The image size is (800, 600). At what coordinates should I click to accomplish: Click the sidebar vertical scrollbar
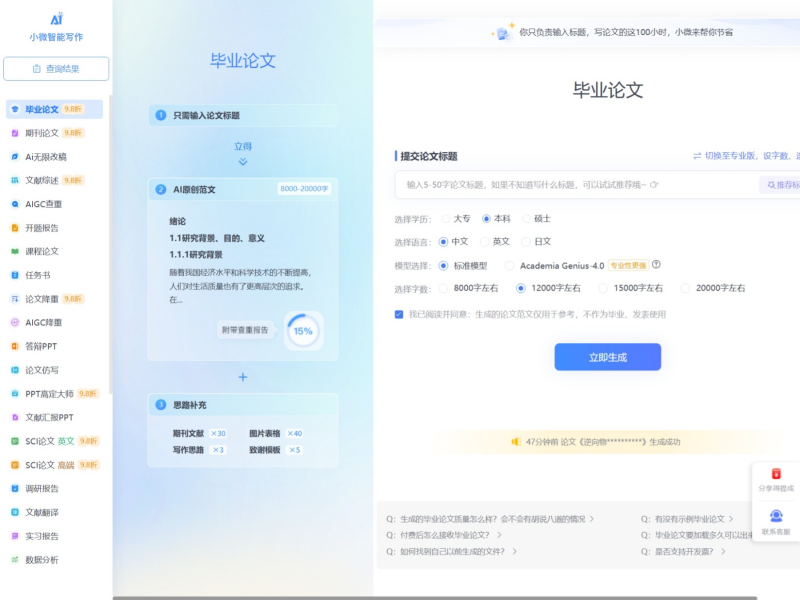tap(111, 245)
